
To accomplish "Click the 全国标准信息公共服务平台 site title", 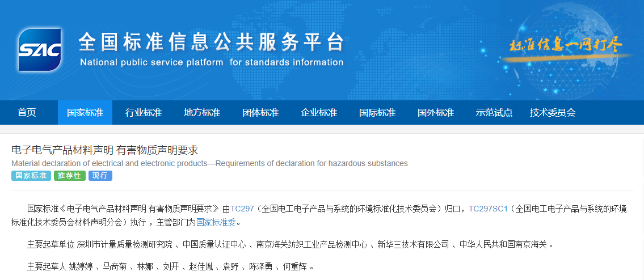I will coord(211,43).
